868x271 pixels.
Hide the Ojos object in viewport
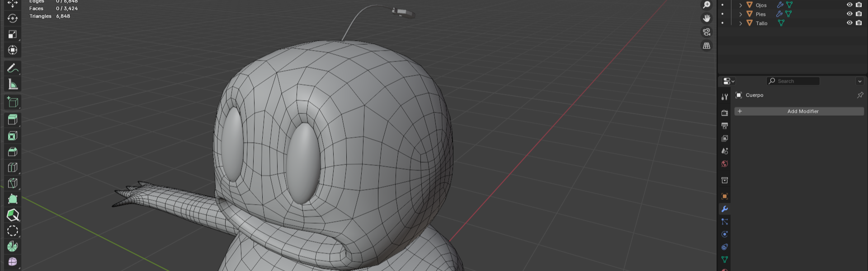coord(849,5)
